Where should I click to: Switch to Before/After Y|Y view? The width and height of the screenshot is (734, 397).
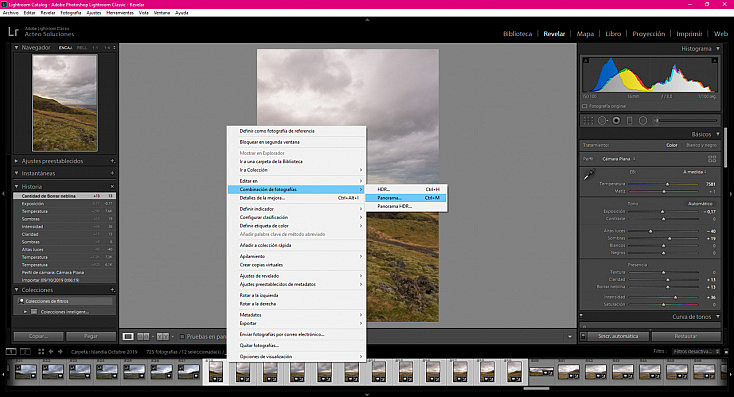pos(162,336)
